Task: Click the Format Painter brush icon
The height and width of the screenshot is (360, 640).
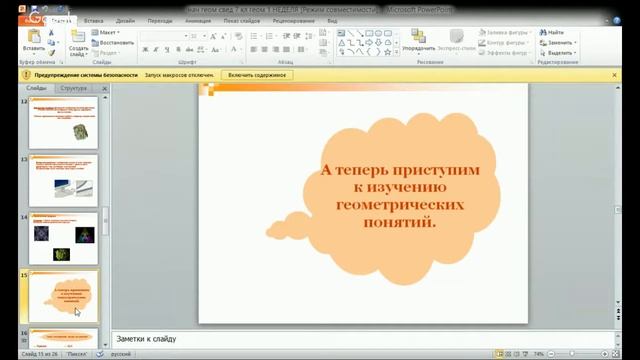Action: 51,53
